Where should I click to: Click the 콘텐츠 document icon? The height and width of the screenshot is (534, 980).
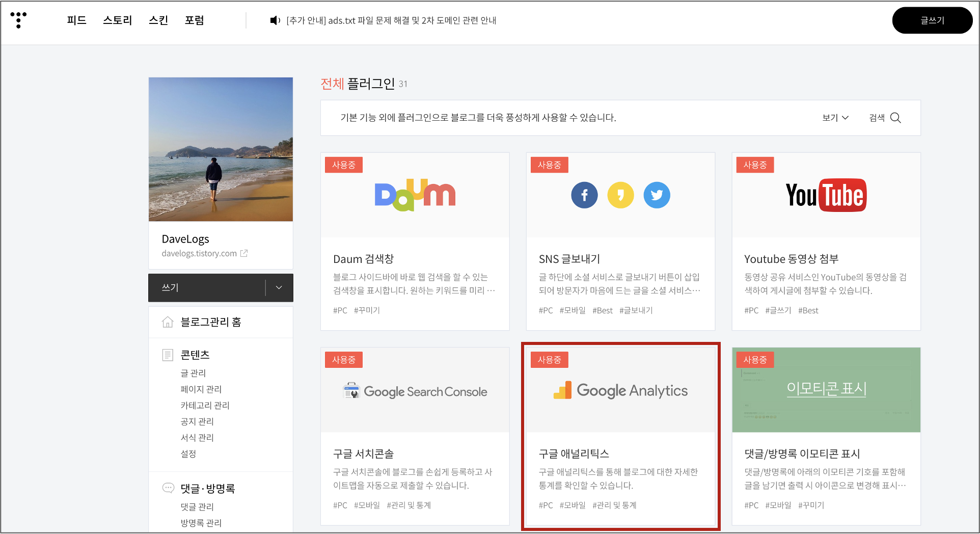coord(168,355)
